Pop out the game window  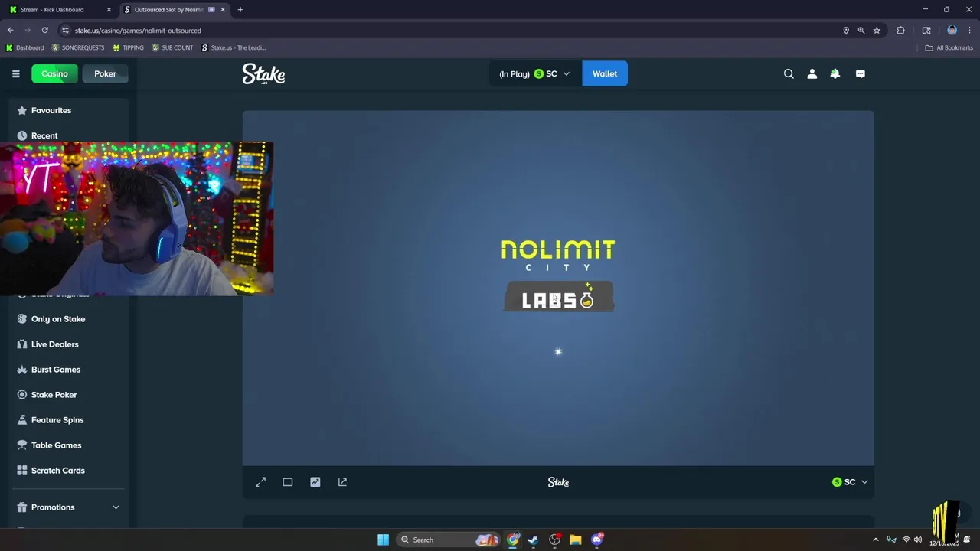click(342, 482)
